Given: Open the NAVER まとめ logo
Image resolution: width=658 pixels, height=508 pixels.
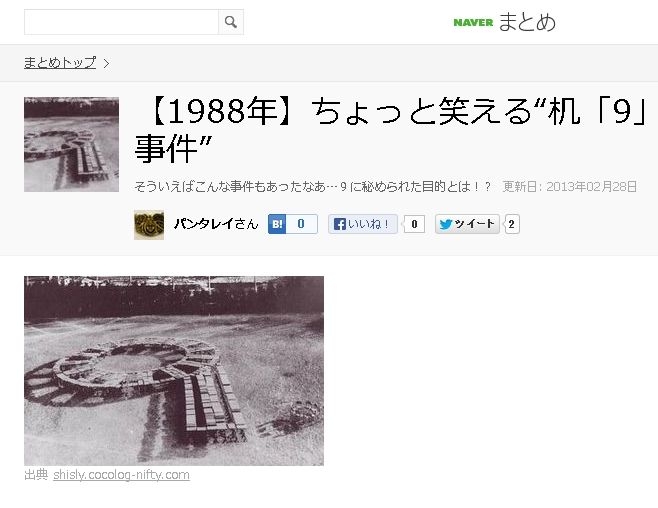Looking at the screenshot, I should click(504, 22).
